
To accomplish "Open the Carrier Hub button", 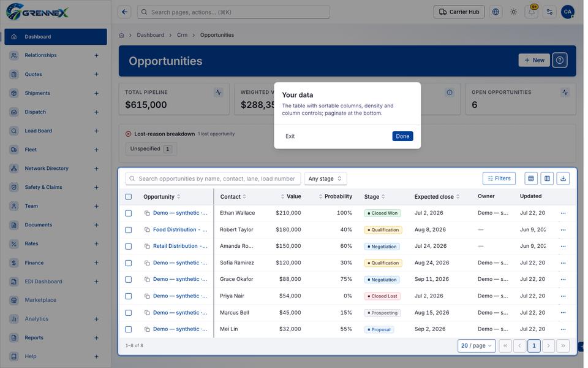I will point(459,12).
